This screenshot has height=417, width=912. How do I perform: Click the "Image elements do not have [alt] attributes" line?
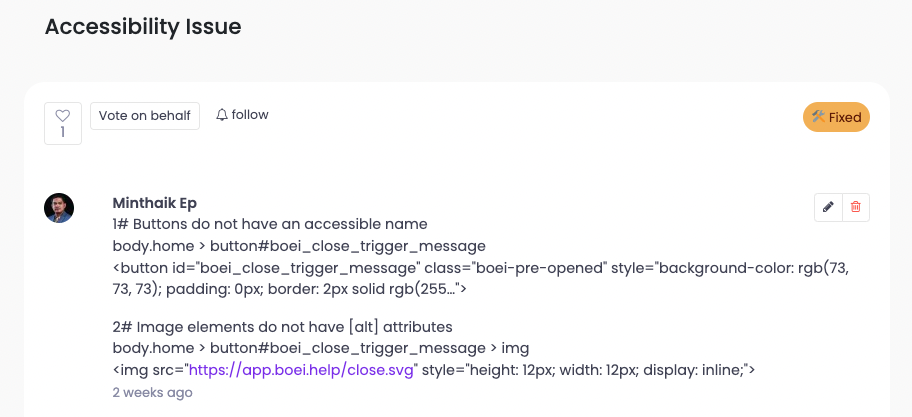[x=283, y=327]
